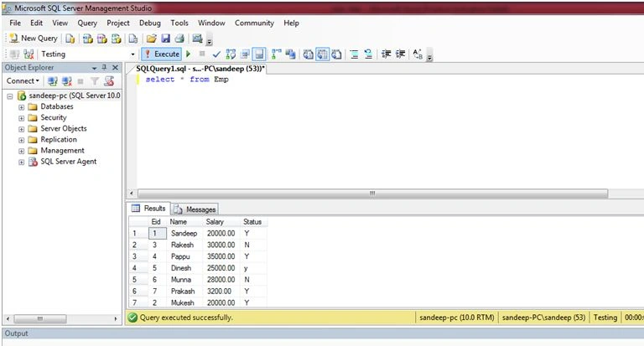Toggle Include Actual Execution Plan
Screen dimensions: 644x346
coord(277,54)
